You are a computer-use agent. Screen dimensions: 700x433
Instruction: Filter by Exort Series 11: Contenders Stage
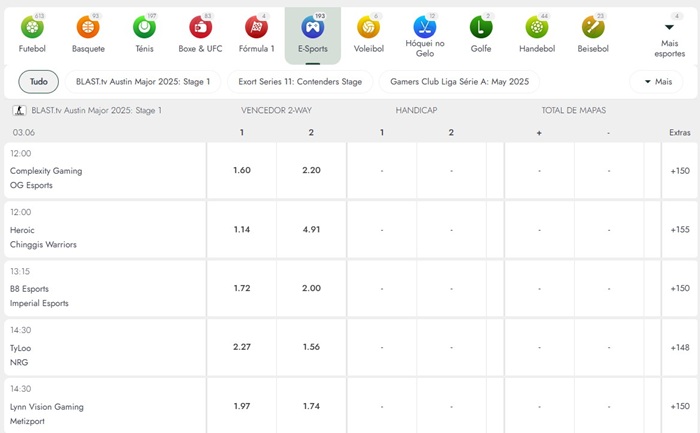[300, 82]
